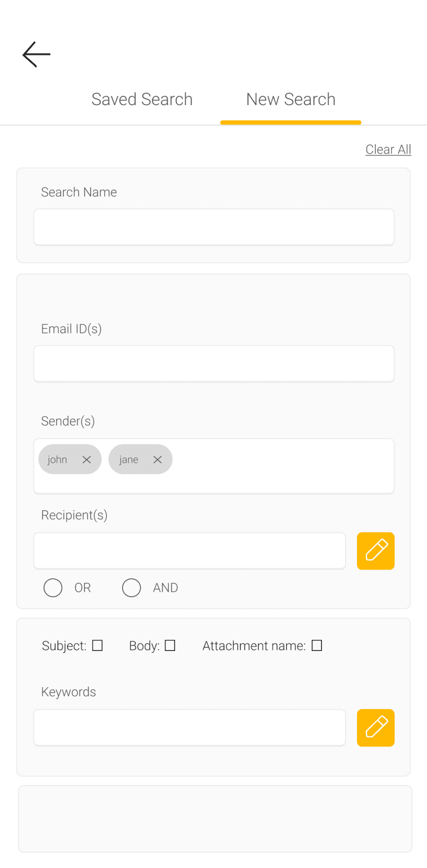Click the Recipient(s) text field

tap(189, 551)
